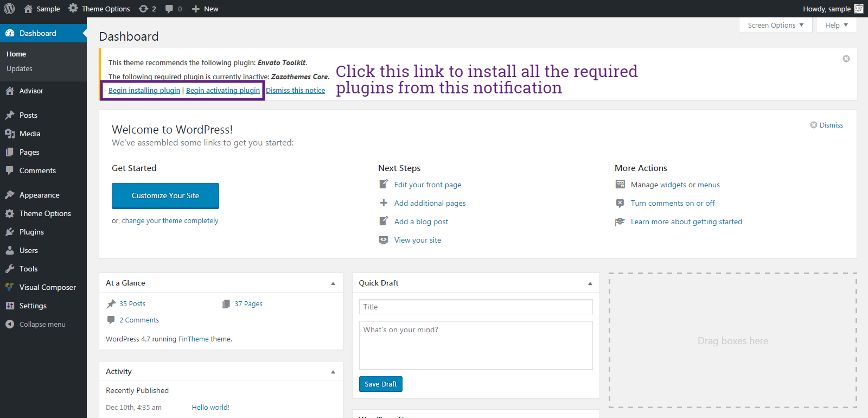868x418 pixels.
Task: Open the Plugins menu in sidebar
Action: (x=31, y=232)
